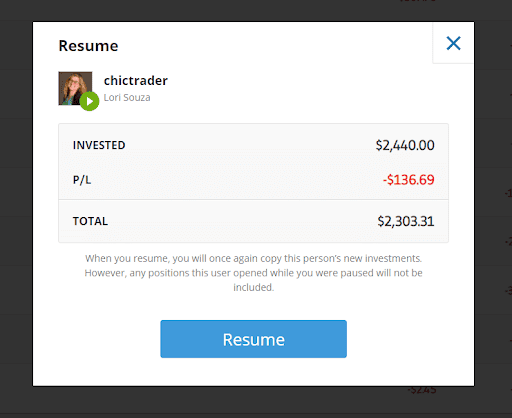Image resolution: width=512 pixels, height=418 pixels.
Task: Confirm with the blue Resume button
Action: [x=253, y=339]
